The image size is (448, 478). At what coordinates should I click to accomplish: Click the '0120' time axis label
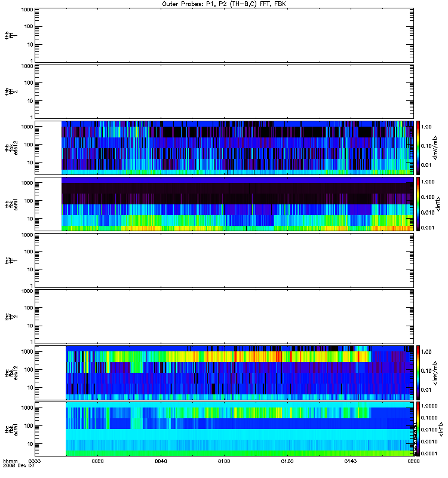(x=287, y=461)
